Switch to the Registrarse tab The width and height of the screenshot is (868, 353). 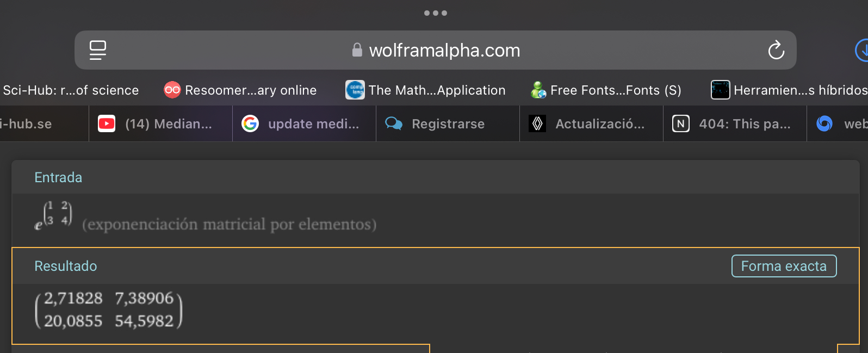point(448,124)
